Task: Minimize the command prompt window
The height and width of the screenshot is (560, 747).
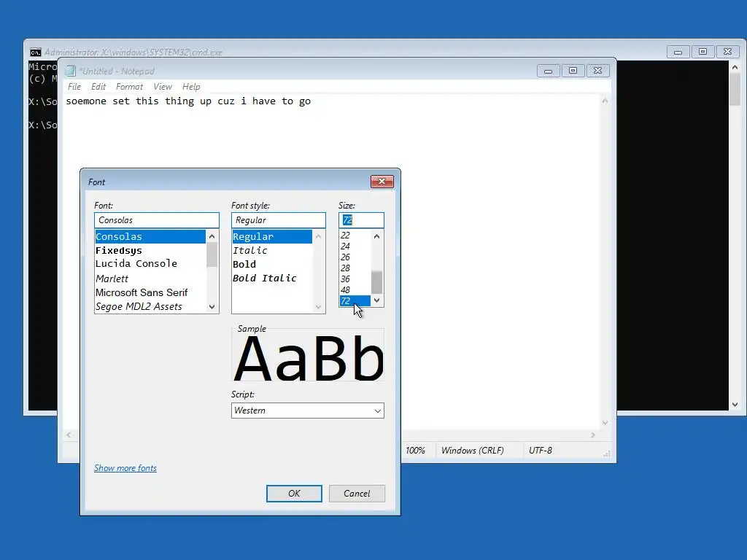Action: [x=678, y=52]
